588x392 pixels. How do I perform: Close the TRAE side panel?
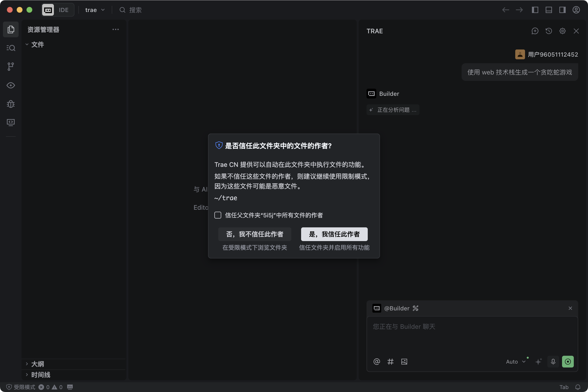(x=576, y=31)
